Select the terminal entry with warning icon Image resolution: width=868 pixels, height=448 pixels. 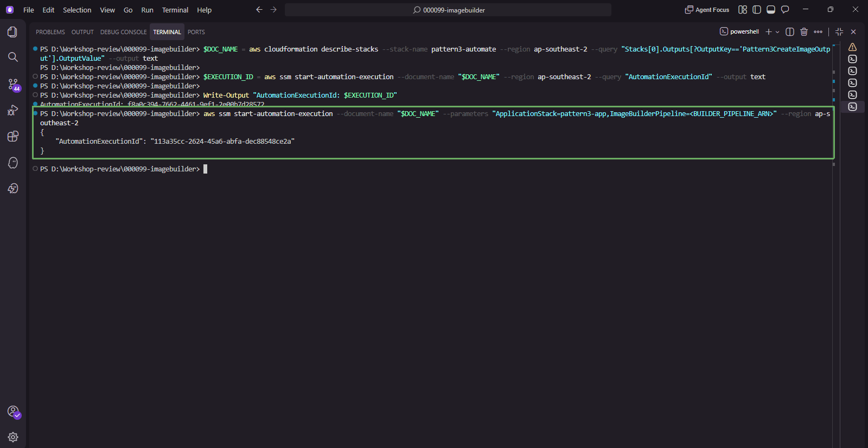click(852, 47)
